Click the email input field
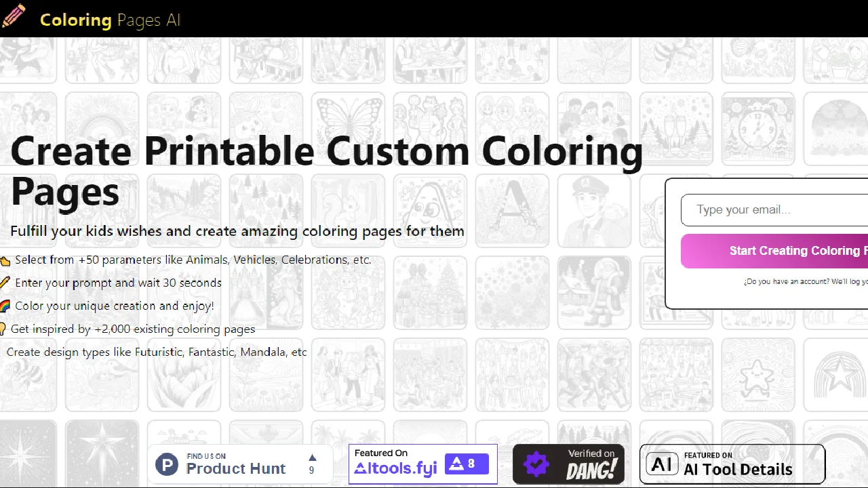This screenshot has height=488, width=868. 773,209
